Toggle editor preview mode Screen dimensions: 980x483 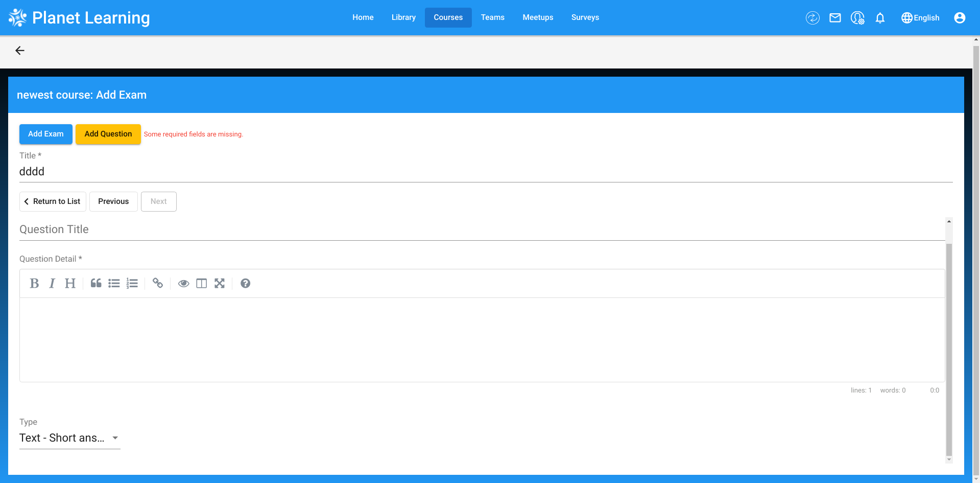click(183, 283)
